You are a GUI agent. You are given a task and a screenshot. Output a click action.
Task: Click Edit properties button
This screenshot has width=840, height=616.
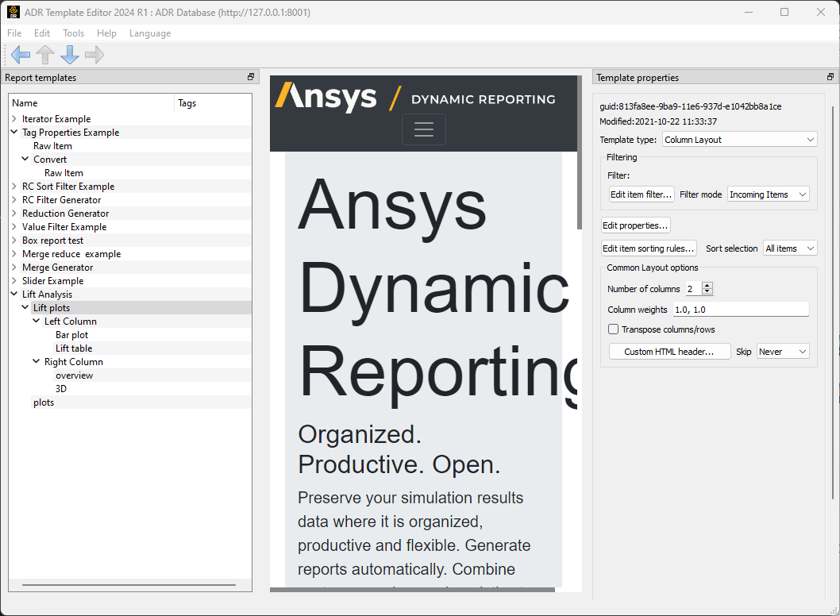pos(635,225)
